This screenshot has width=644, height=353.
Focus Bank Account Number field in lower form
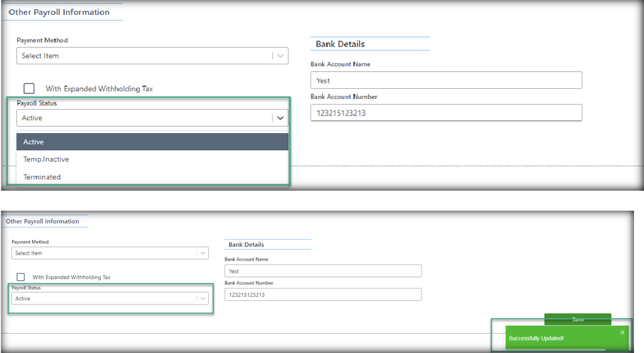point(323,295)
